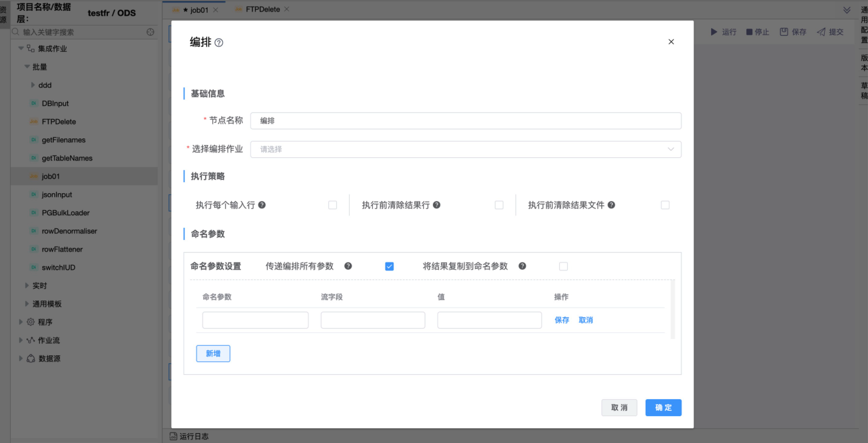868x443 pixels.
Task: Expand the 实时 tree folder
Action: click(27, 286)
